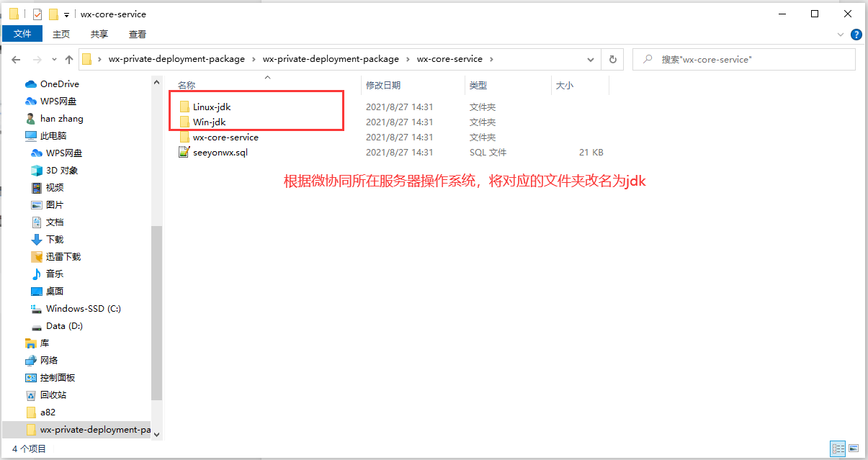Open 迅雷下载 folder in navigation pane

[x=63, y=256]
